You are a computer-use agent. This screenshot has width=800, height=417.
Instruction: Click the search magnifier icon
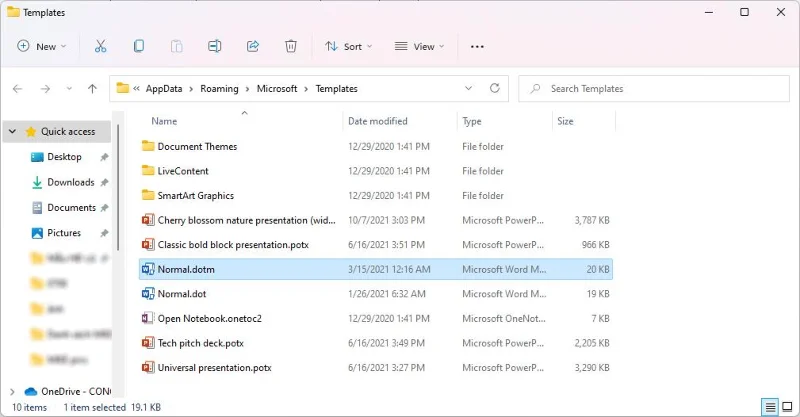coord(535,89)
